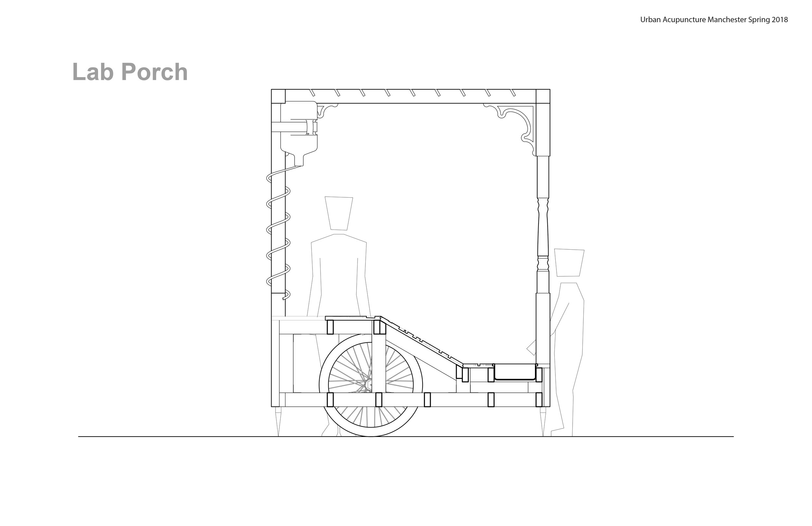812x526 pixels.
Task: Click the top roof beam with slats
Action: coord(411,96)
